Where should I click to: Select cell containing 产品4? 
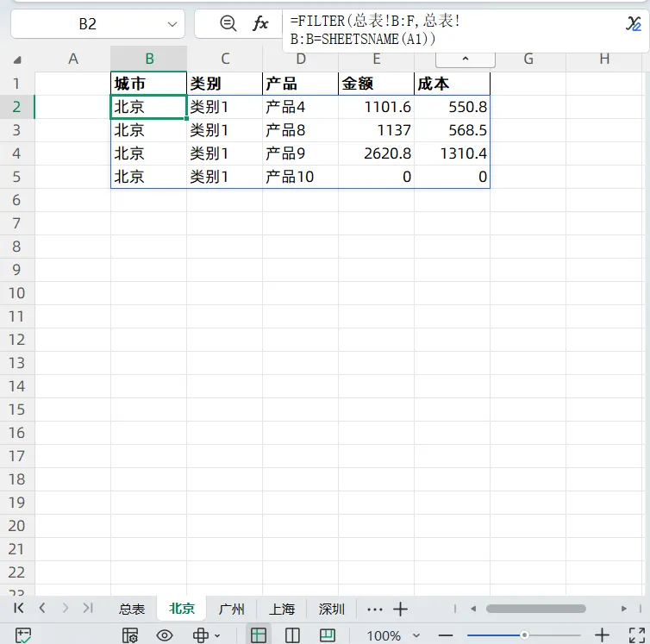301,107
